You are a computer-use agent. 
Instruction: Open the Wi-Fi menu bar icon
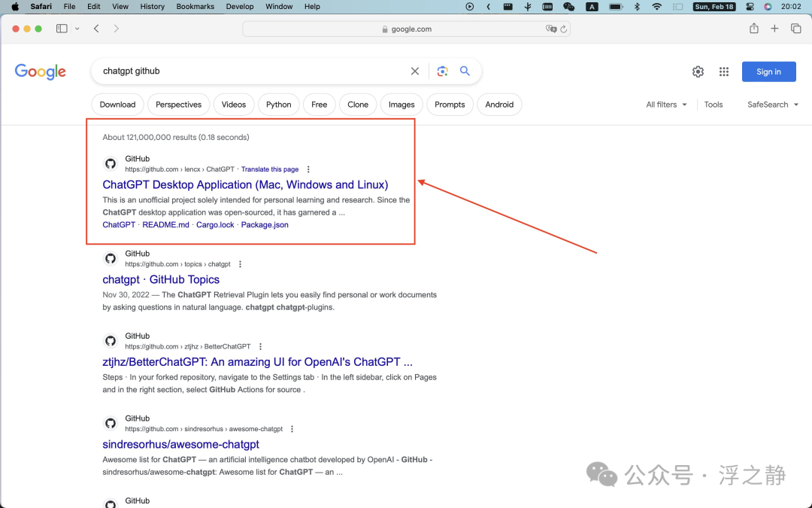(x=656, y=7)
